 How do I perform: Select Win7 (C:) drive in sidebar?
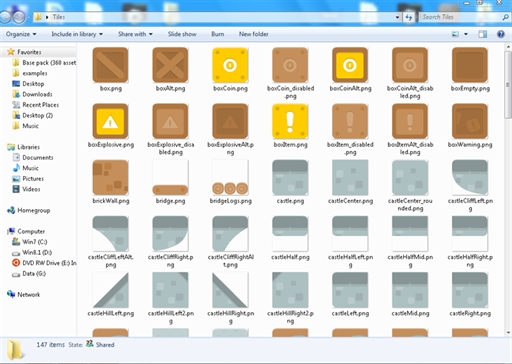(34, 242)
